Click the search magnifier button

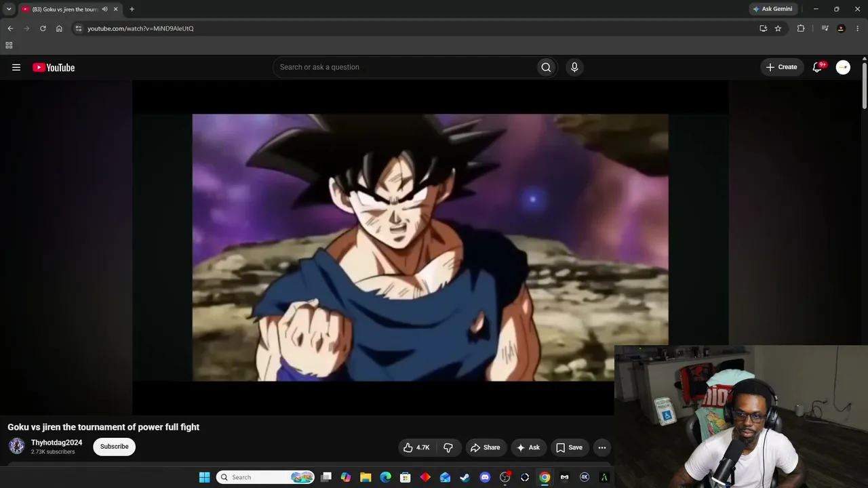[546, 67]
